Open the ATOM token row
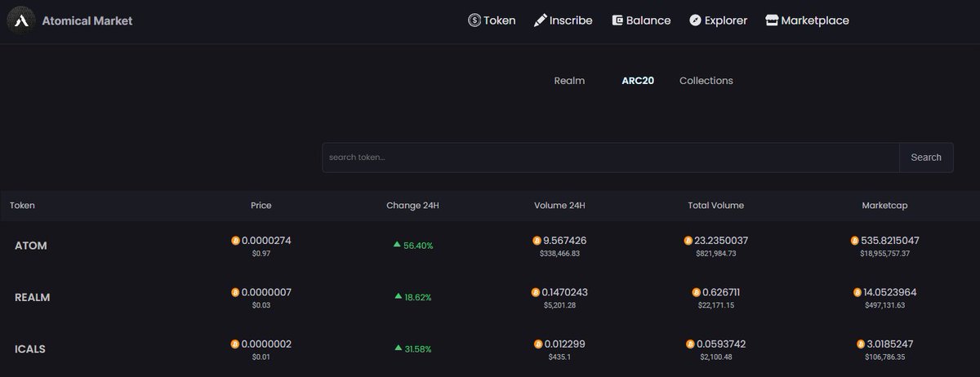The image size is (980, 377). [490, 246]
